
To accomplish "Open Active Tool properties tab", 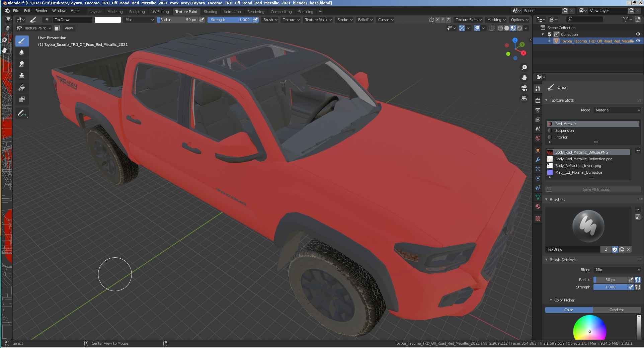I will pyautogui.click(x=538, y=89).
